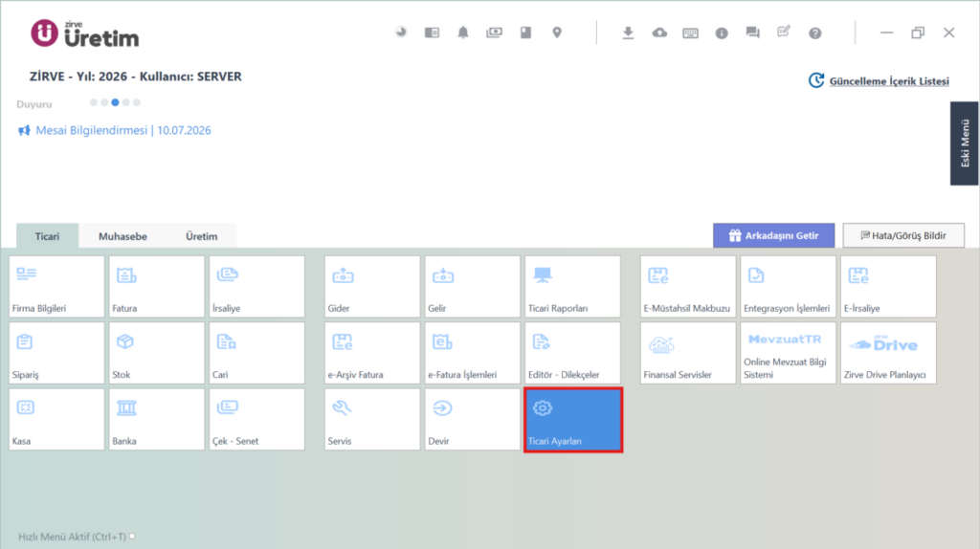This screenshot has height=549, width=980.
Task: Open the Servis tile
Action: tap(372, 419)
